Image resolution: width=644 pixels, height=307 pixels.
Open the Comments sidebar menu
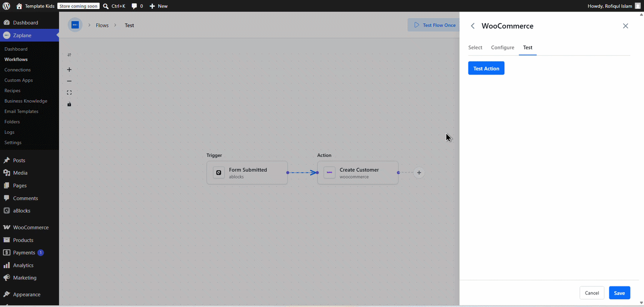click(29, 198)
